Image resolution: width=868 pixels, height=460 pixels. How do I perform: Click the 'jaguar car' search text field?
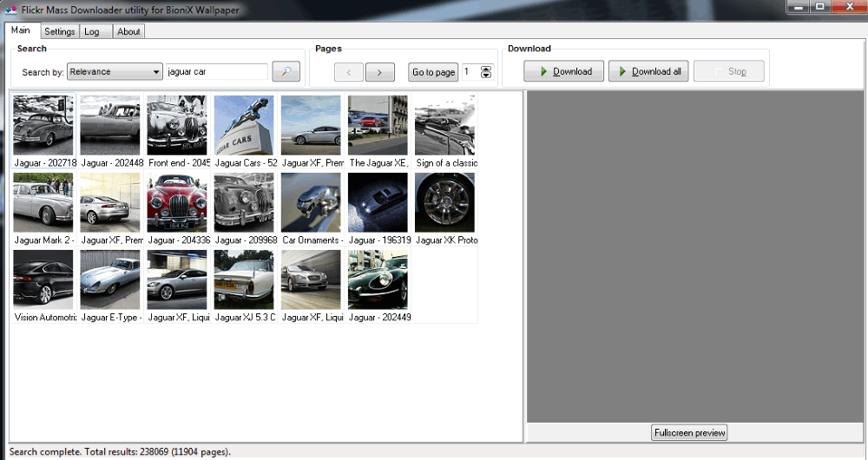click(x=216, y=71)
